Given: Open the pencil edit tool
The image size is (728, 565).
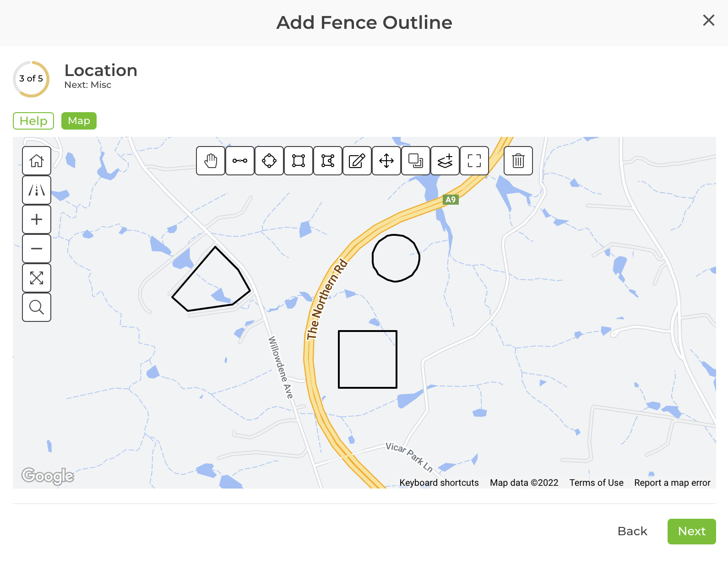Looking at the screenshot, I should [357, 161].
